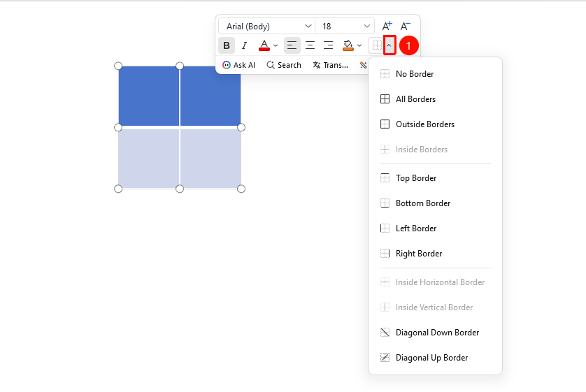This screenshot has width=586, height=392.
Task: Align text left
Action: [x=292, y=45]
